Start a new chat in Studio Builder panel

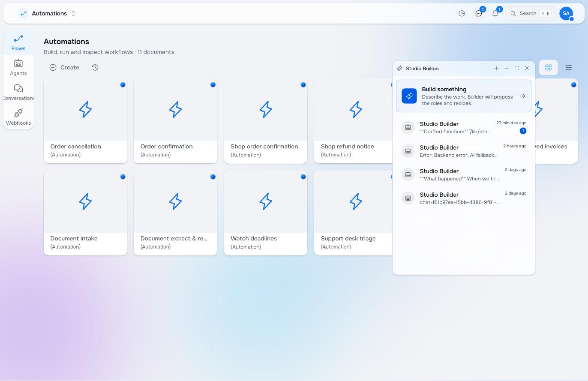(x=496, y=68)
